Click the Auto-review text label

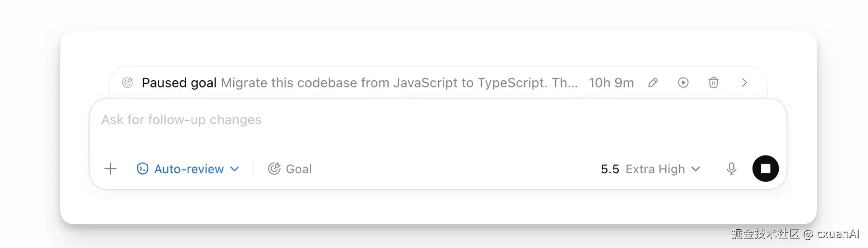(x=189, y=169)
